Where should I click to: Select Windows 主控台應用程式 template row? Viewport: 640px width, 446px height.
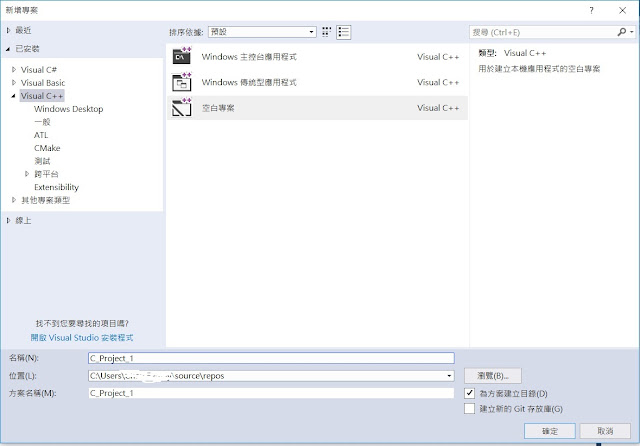coord(317,57)
